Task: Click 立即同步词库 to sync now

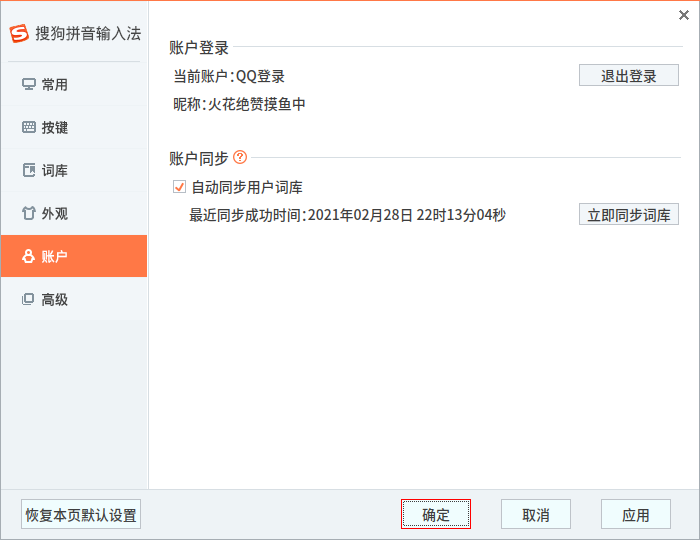Action: coord(628,214)
